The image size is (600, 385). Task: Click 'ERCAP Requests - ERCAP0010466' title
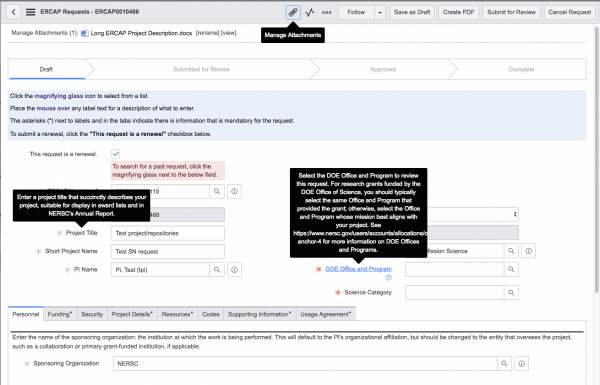click(x=90, y=12)
